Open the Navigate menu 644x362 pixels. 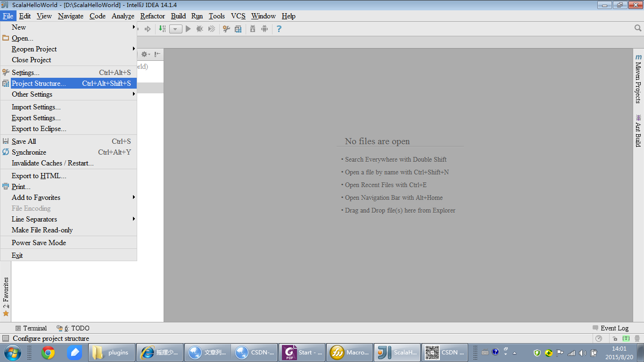[71, 16]
